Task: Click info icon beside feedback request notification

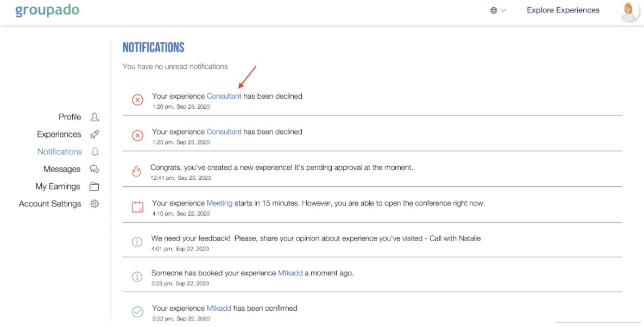Action: [137, 242]
